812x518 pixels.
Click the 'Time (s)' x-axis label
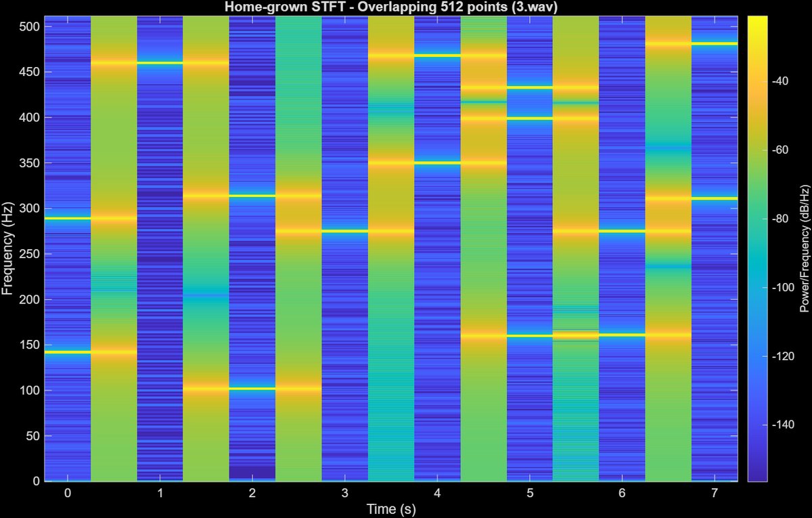tap(390, 508)
